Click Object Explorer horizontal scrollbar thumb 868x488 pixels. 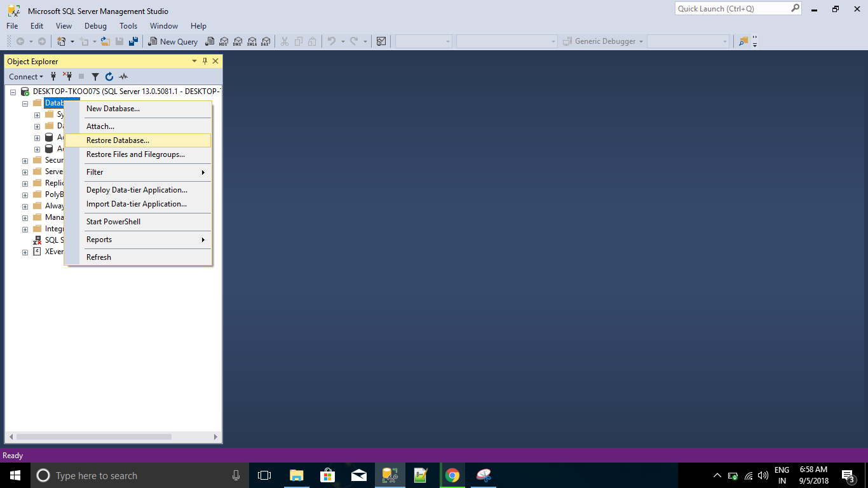(x=94, y=437)
